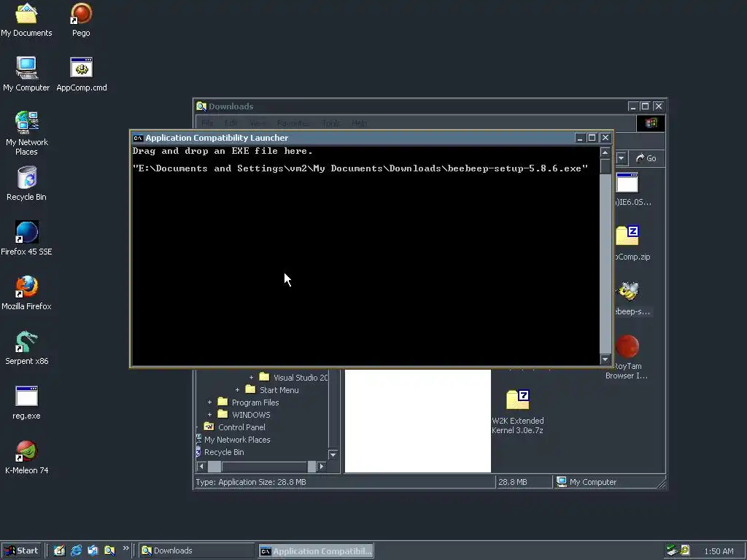Select My Network Places in folder tree

[237, 440]
